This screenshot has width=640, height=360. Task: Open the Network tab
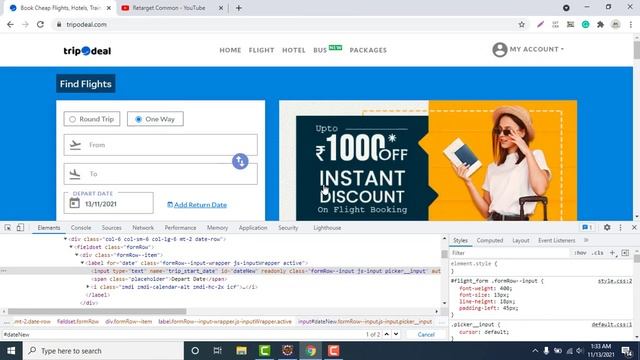point(143,228)
